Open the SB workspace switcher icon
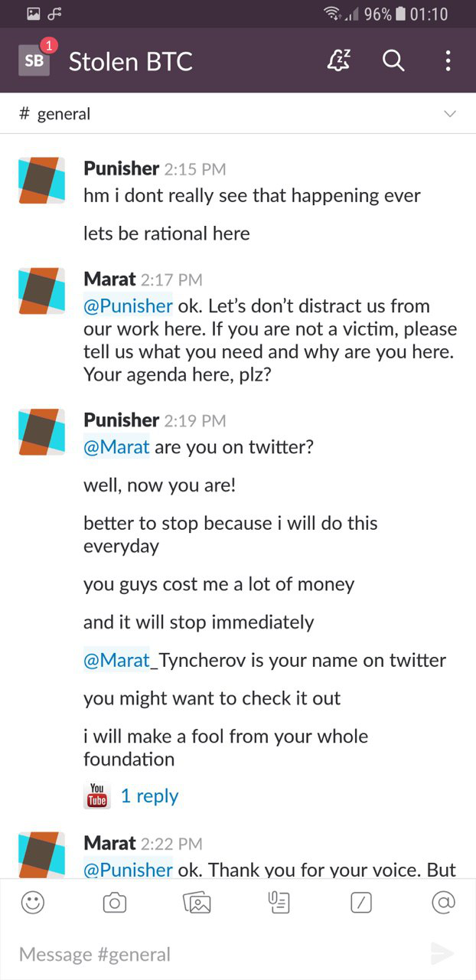 click(x=34, y=61)
